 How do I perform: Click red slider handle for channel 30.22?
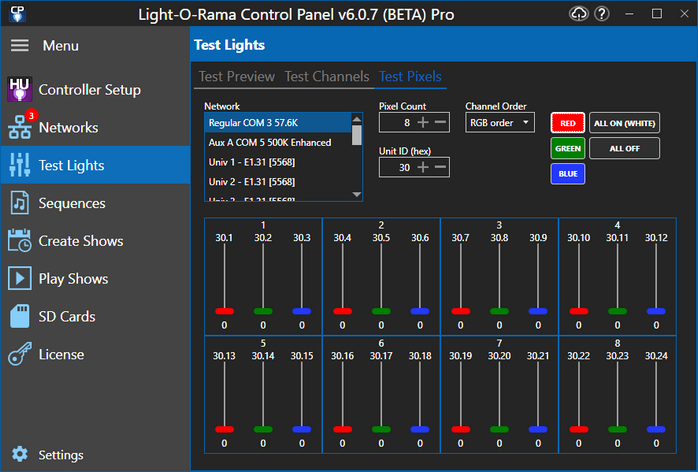(x=579, y=429)
